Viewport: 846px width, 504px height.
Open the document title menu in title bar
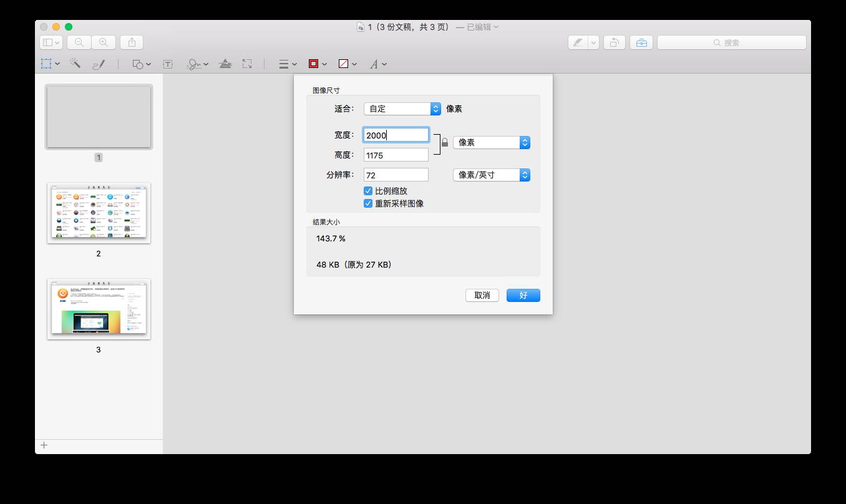click(x=427, y=27)
